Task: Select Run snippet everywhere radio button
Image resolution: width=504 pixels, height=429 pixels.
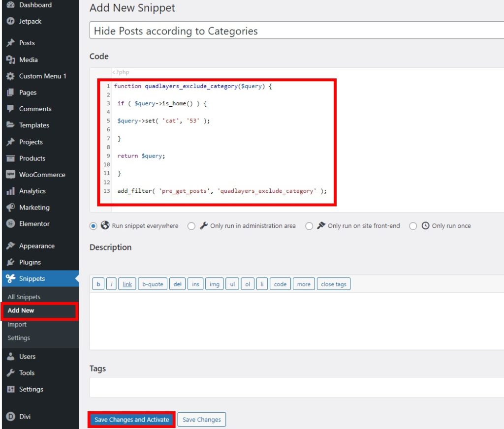Action: click(x=93, y=226)
